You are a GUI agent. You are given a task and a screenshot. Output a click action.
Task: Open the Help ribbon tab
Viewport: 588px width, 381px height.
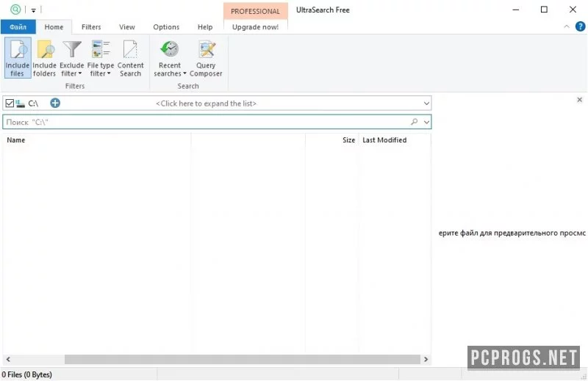pyautogui.click(x=205, y=27)
